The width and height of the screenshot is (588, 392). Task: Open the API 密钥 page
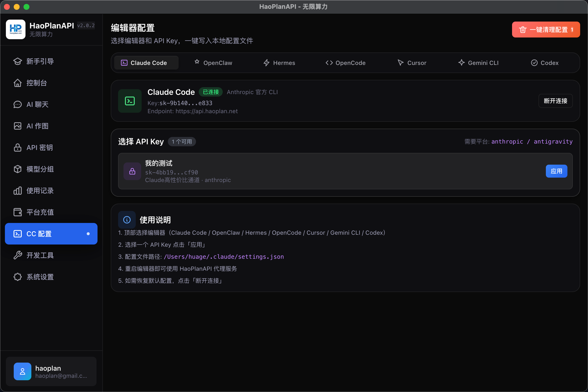[51, 147]
